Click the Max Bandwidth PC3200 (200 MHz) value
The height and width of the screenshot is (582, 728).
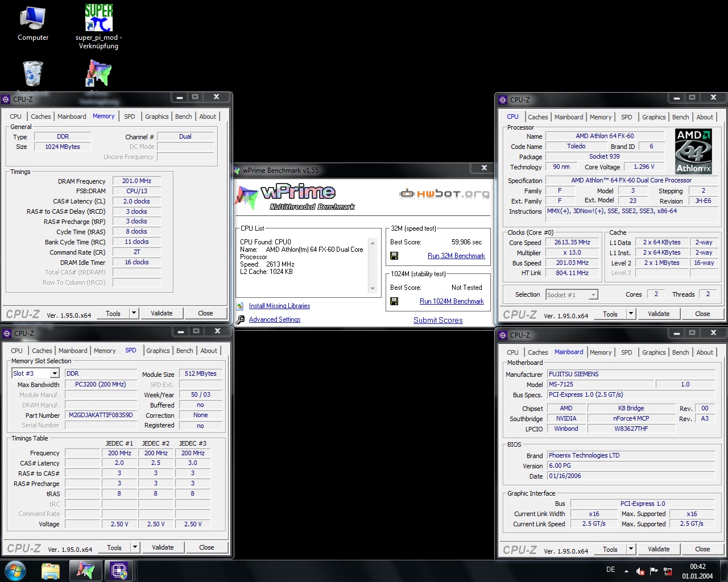pyautogui.click(x=101, y=384)
